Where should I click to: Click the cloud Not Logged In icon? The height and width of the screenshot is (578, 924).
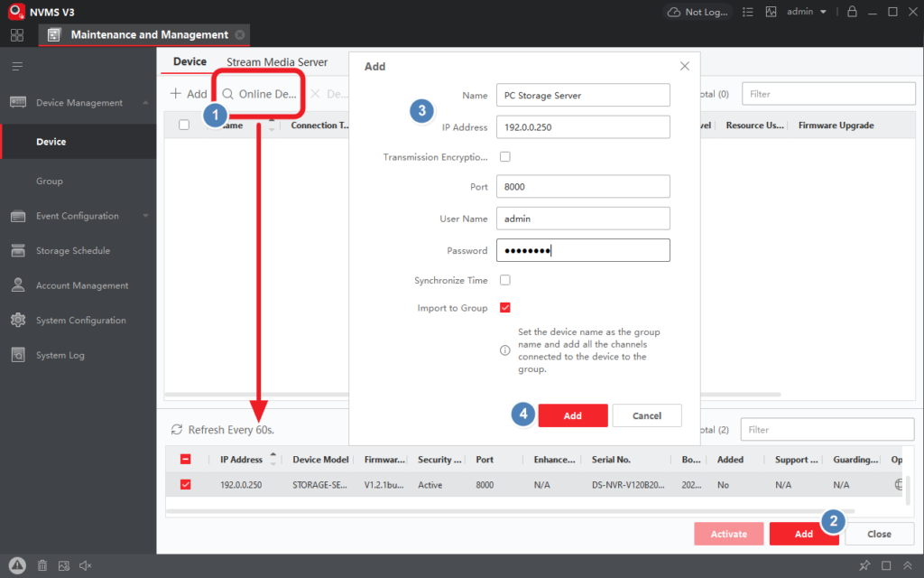tap(673, 12)
